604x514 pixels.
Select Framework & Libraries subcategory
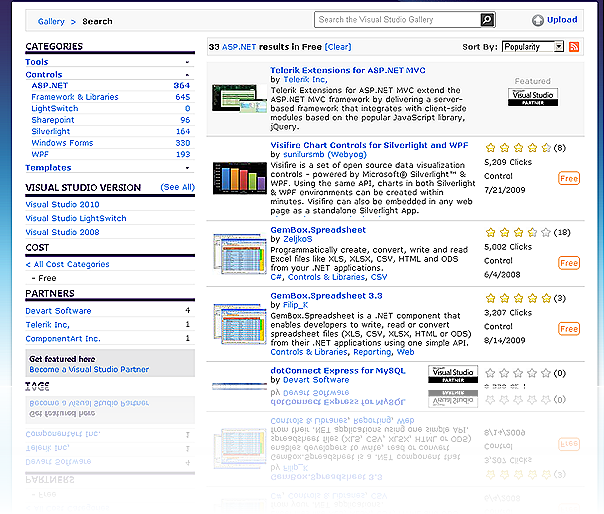coord(75,97)
